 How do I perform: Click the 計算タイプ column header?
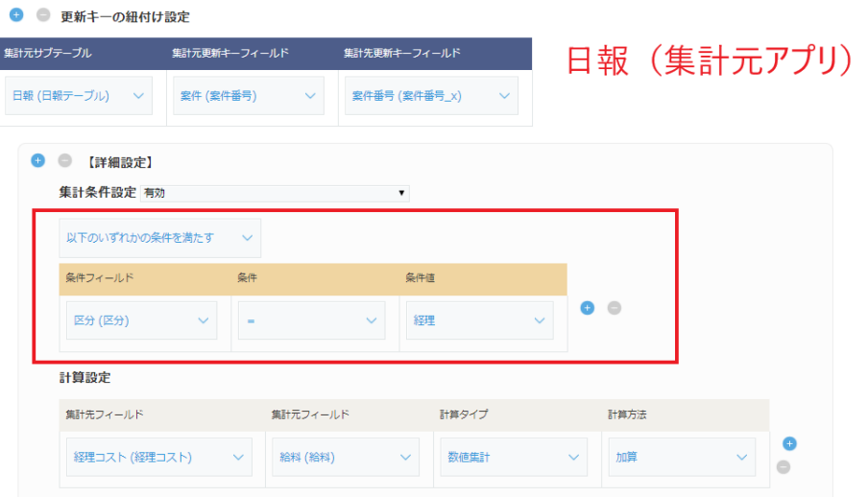coord(464,414)
